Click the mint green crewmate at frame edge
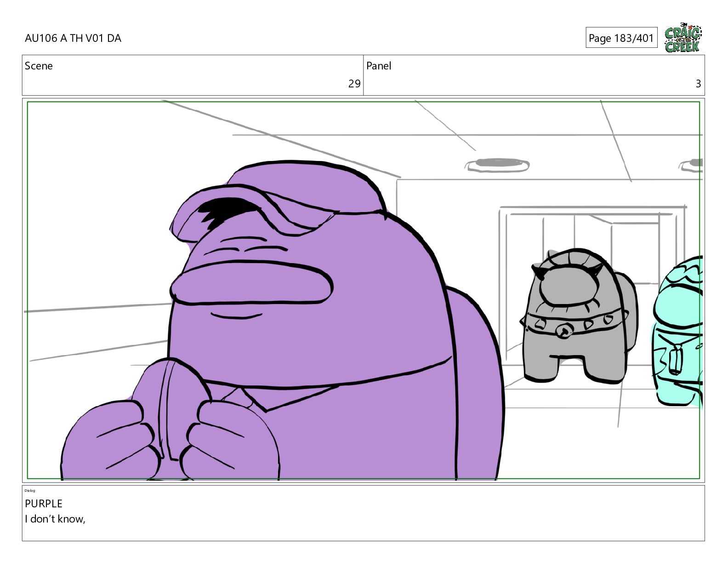This screenshot has width=728, height=563. click(x=677, y=332)
